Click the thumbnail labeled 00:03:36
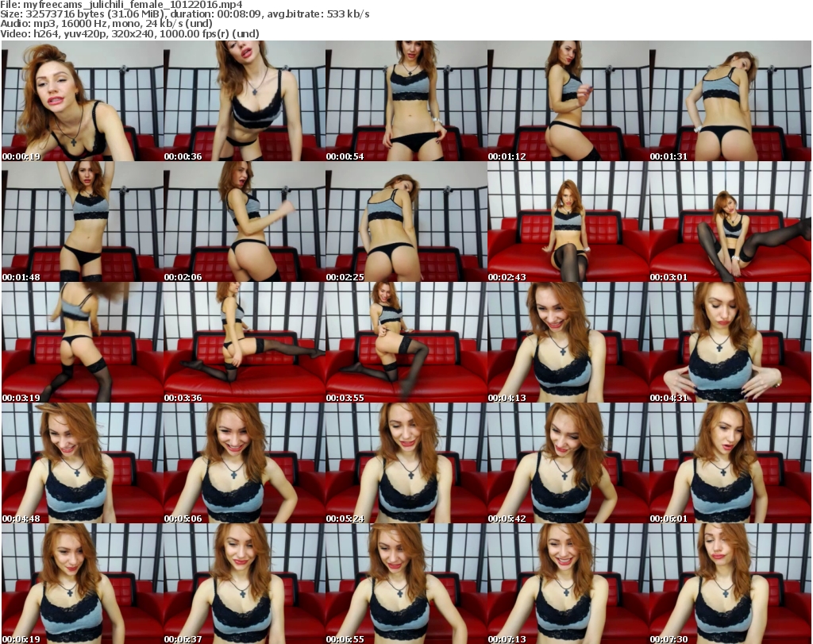The width and height of the screenshot is (813, 644). point(244,342)
